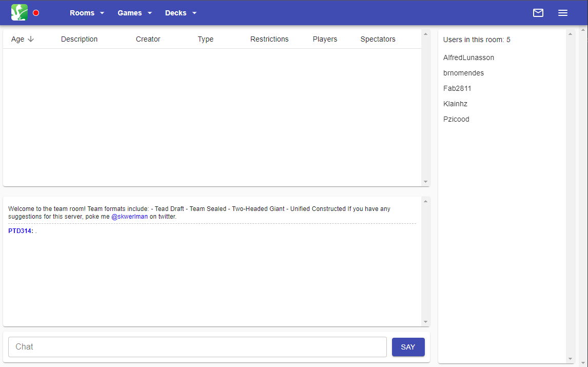588x367 pixels.
Task: Follow the @skwerlman twitter link
Action: 129,217
